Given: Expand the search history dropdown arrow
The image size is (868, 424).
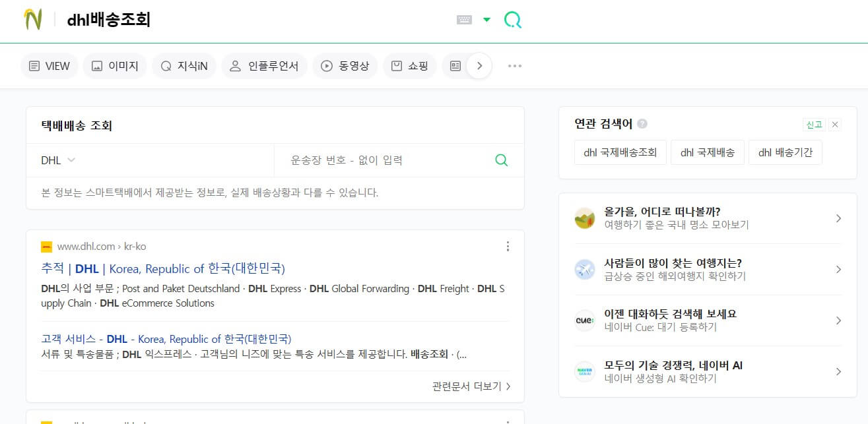Looking at the screenshot, I should [486, 20].
